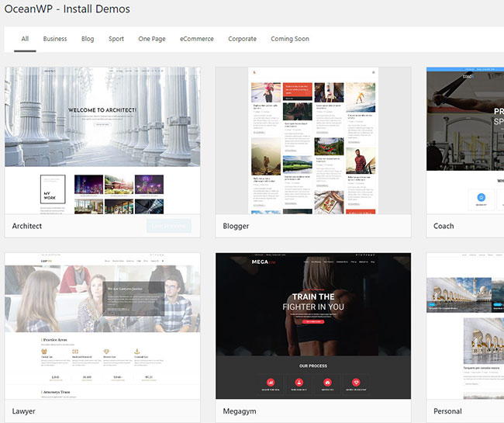Viewport: 504px width, 423px height.
Task: Select the Corporate category tab
Action: coord(242,39)
